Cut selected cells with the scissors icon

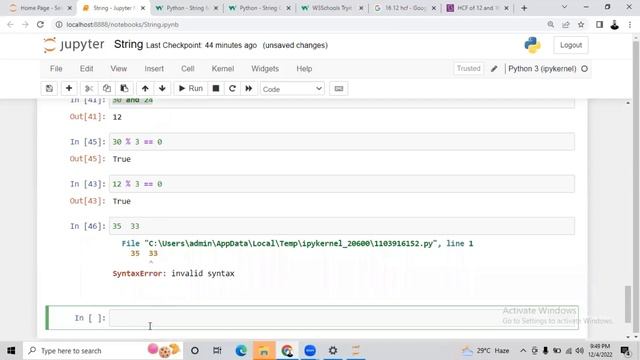click(x=89, y=89)
